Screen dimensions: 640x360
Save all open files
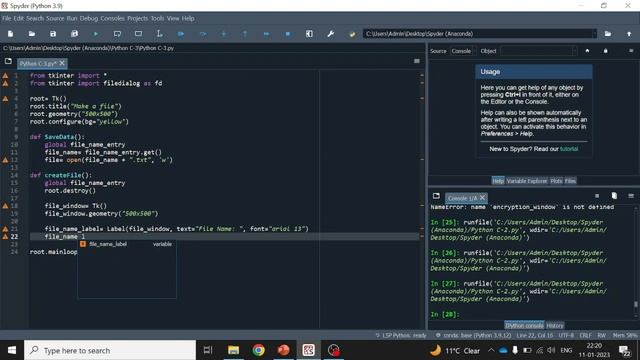coord(74,34)
